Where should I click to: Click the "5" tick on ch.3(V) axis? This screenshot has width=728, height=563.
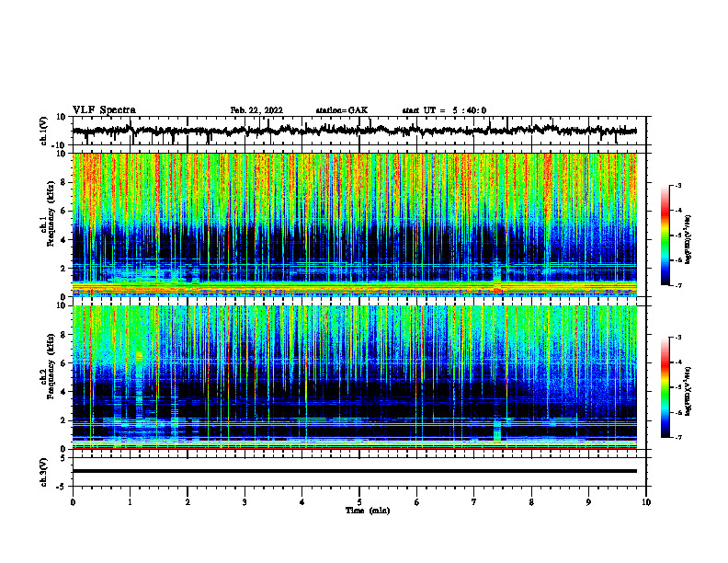[x=64, y=457]
